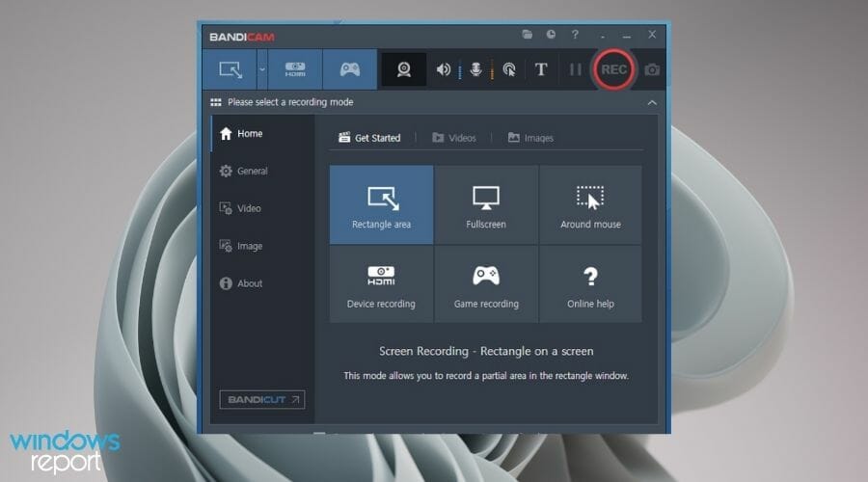Toggle the webcam overlay icon
Viewport: 868px width, 482px height.
tap(404, 69)
